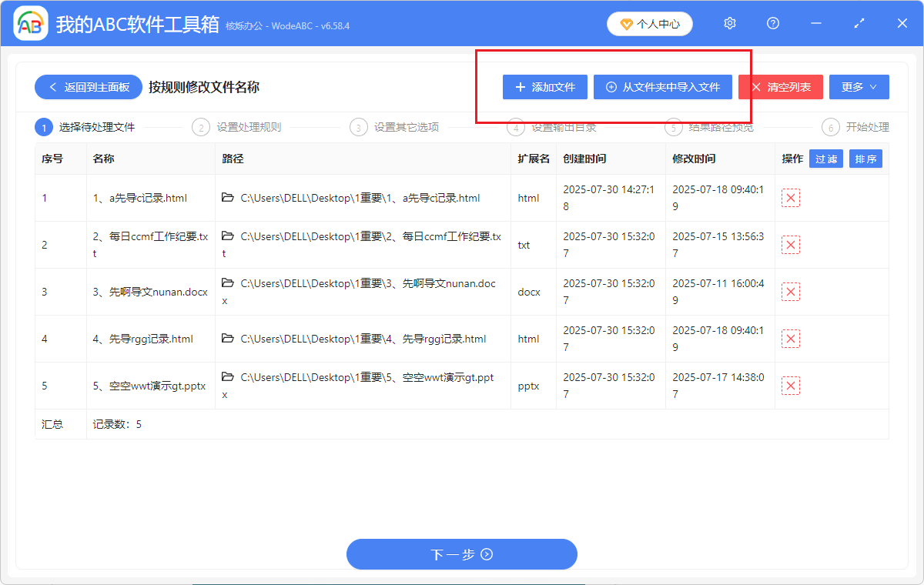The width and height of the screenshot is (924, 585).
Task: Remove 每日ccmf工作纪要.txt with its X icon
Action: tap(790, 245)
